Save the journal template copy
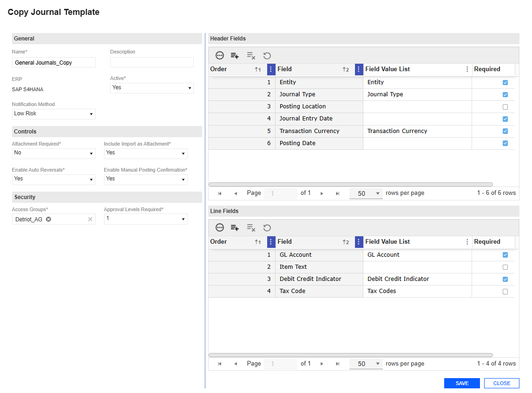Screen dimensions: 532x393 pos(461,383)
